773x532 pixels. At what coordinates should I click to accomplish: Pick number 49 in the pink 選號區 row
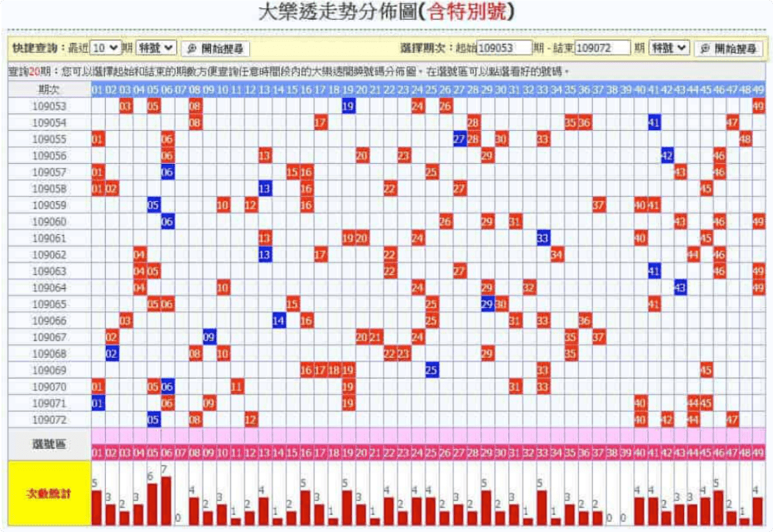(758, 451)
